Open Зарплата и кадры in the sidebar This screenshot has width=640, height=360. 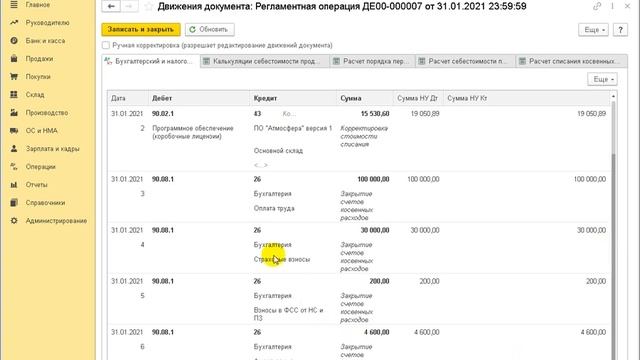52,149
